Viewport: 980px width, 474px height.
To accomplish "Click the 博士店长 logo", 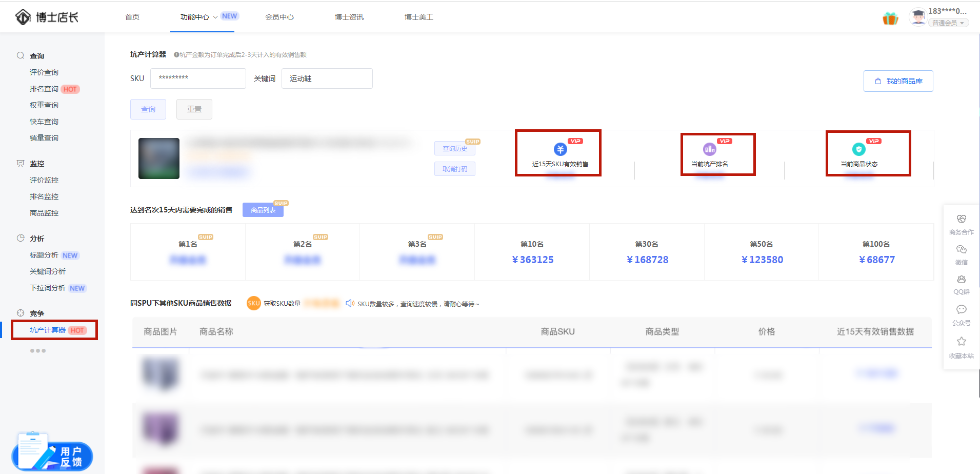I will [47, 17].
